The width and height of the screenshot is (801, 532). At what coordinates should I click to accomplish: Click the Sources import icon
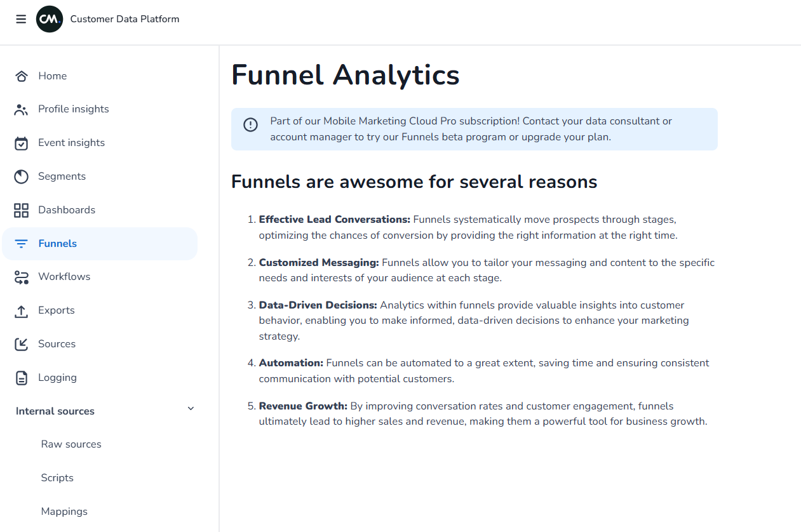22,344
